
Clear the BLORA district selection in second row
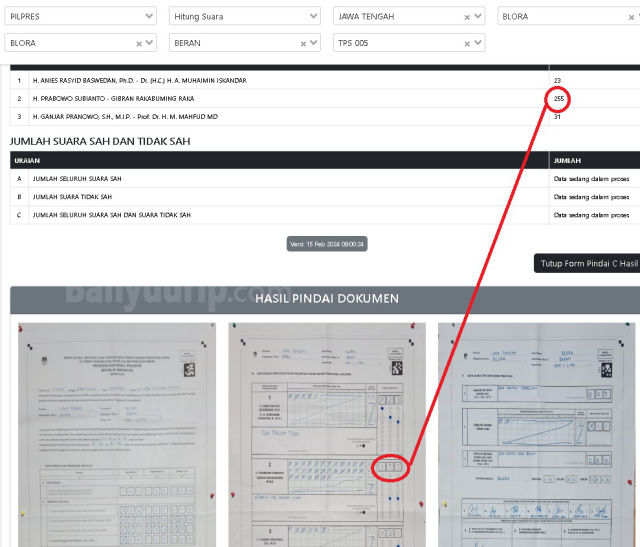(139, 44)
